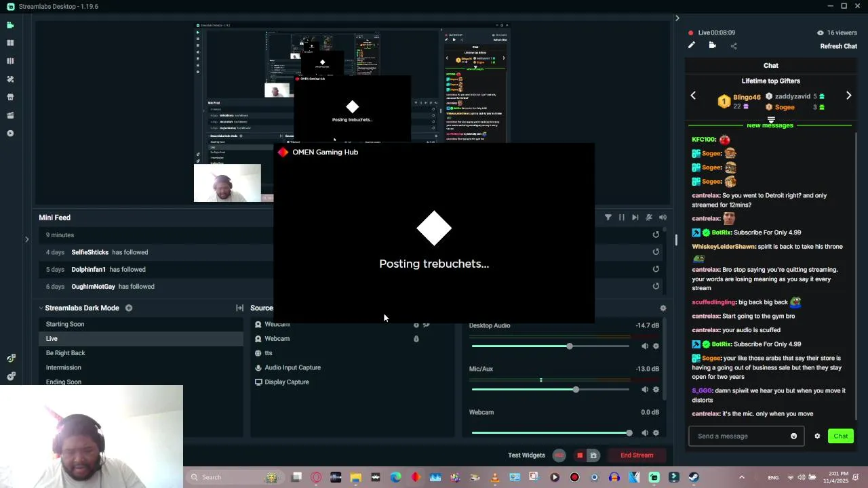Mute Desktop Audio in the mixer

coord(645,346)
